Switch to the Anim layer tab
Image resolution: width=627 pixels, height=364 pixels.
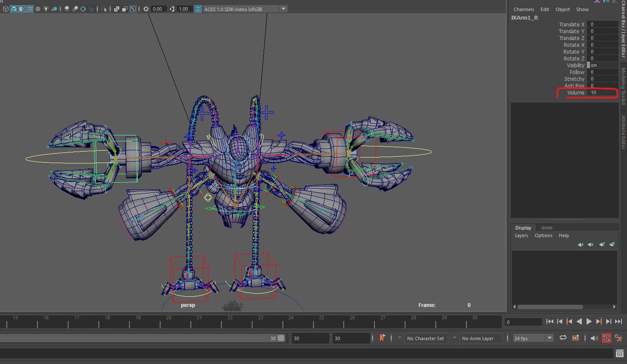547,228
